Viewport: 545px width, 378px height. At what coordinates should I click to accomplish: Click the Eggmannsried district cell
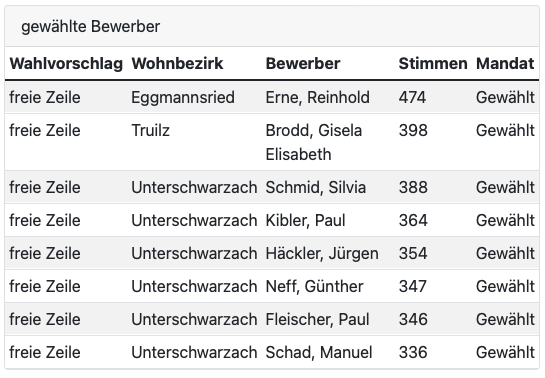click(x=183, y=98)
